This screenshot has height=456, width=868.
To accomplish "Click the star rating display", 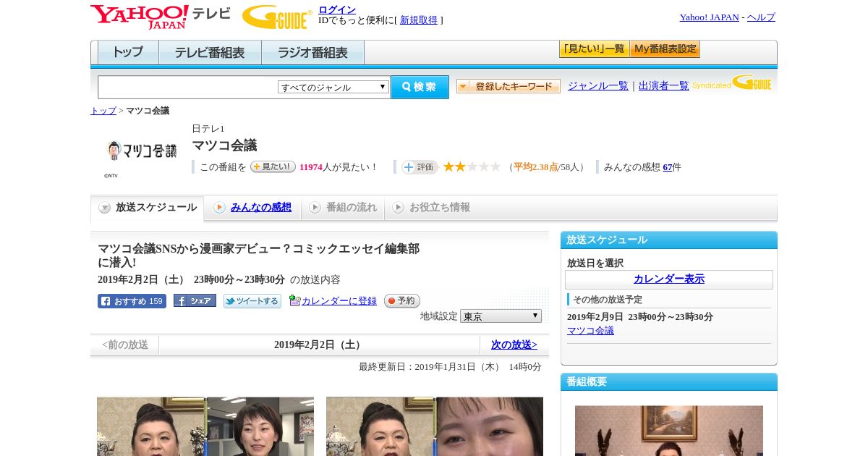I will coord(472,166).
